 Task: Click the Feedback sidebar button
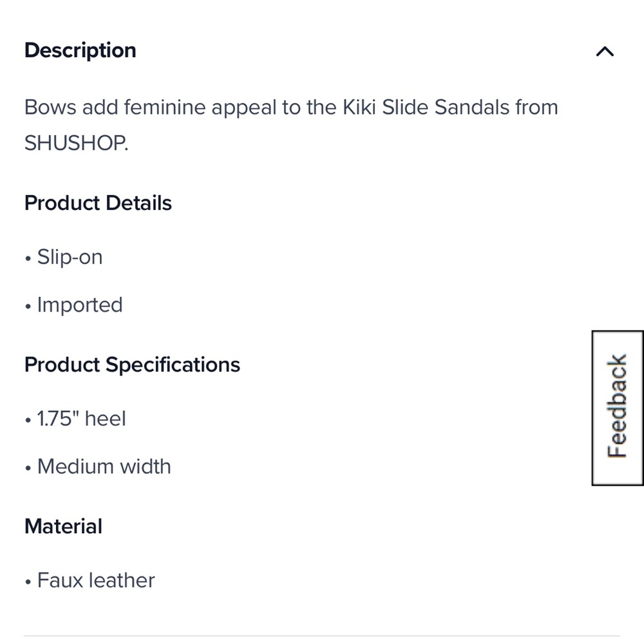tap(617, 408)
